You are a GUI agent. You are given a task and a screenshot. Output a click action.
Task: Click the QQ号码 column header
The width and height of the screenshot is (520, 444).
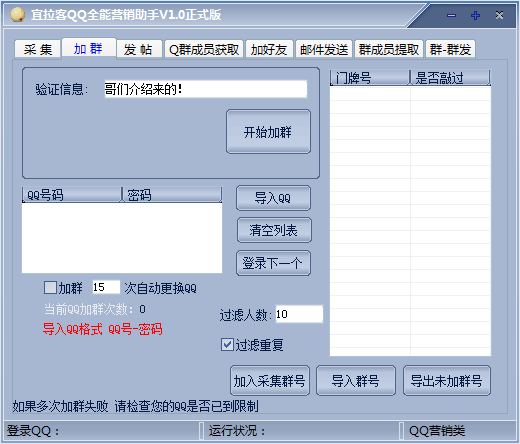71,195
